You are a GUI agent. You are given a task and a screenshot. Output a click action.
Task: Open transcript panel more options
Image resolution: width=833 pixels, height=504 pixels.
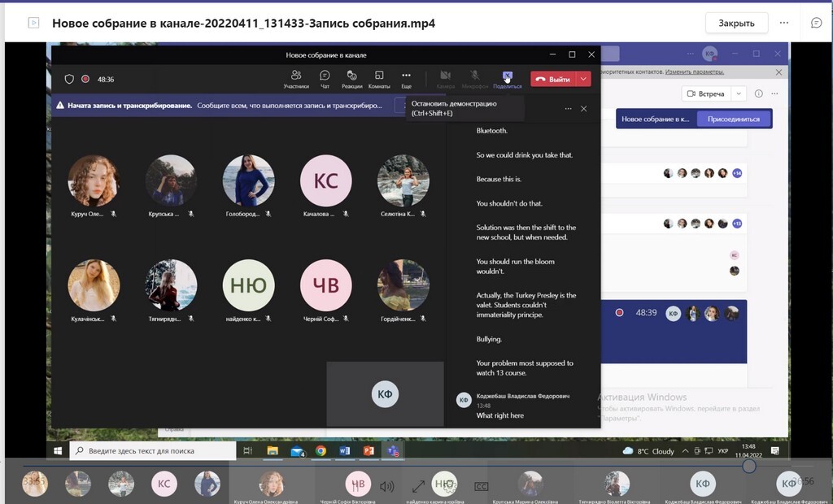[568, 108]
